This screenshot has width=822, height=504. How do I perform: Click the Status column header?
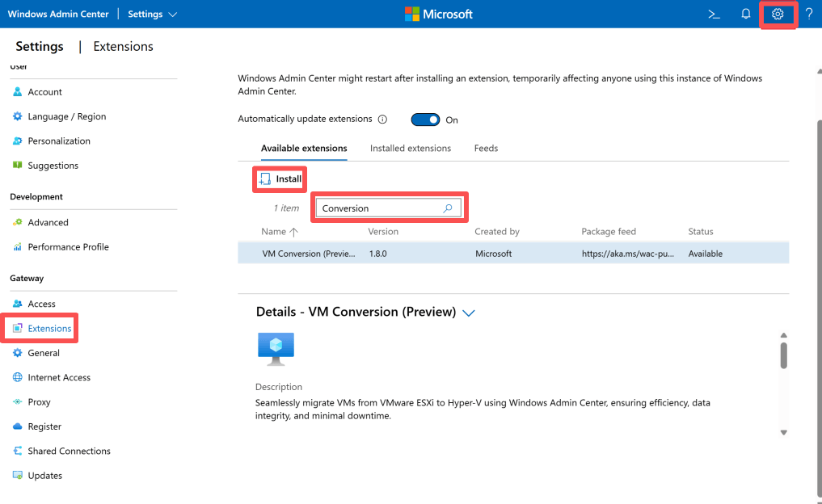(x=701, y=232)
